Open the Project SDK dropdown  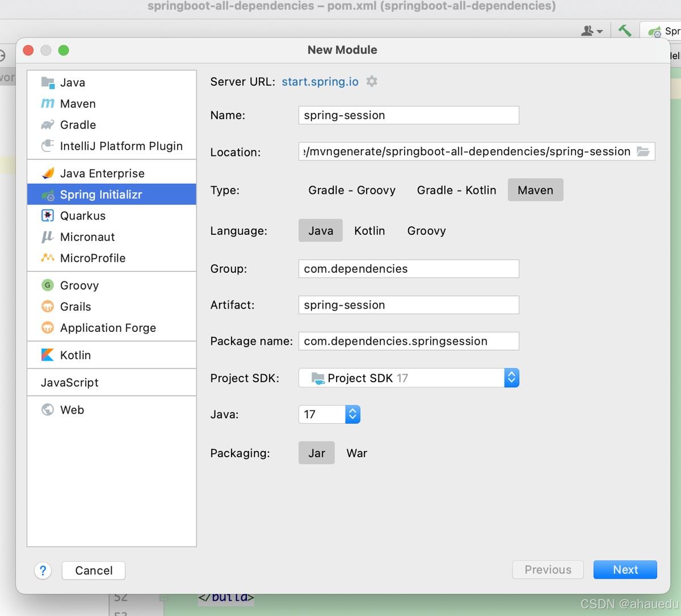tap(409, 378)
